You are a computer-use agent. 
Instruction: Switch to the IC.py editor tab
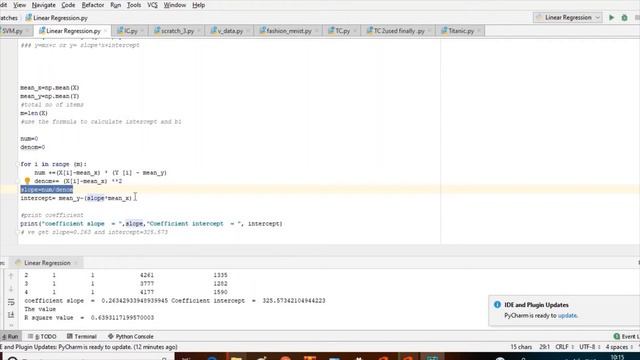click(131, 31)
